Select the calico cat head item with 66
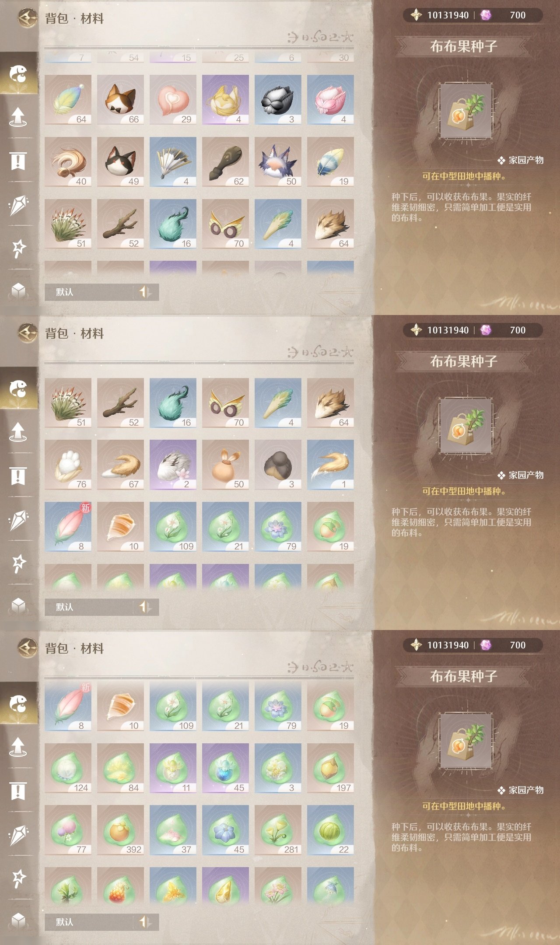 [x=120, y=100]
